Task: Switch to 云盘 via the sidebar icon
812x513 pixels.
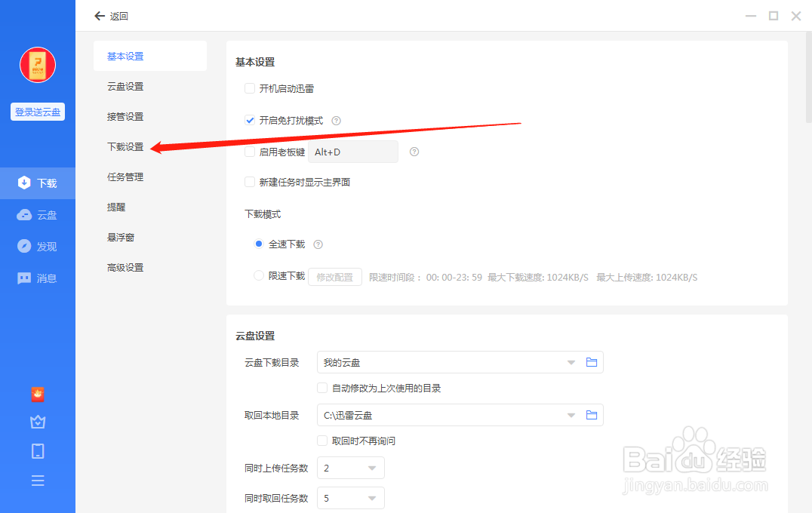Action: click(38, 214)
